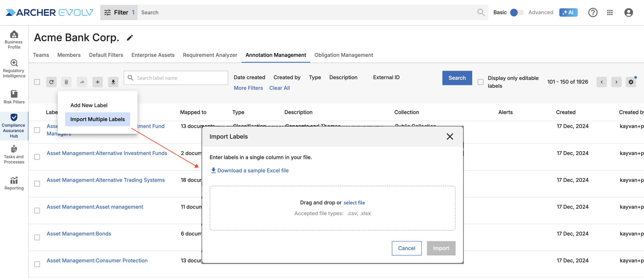The width and height of the screenshot is (644, 278).
Task: Expand the Filter panel button
Action: click(x=119, y=12)
